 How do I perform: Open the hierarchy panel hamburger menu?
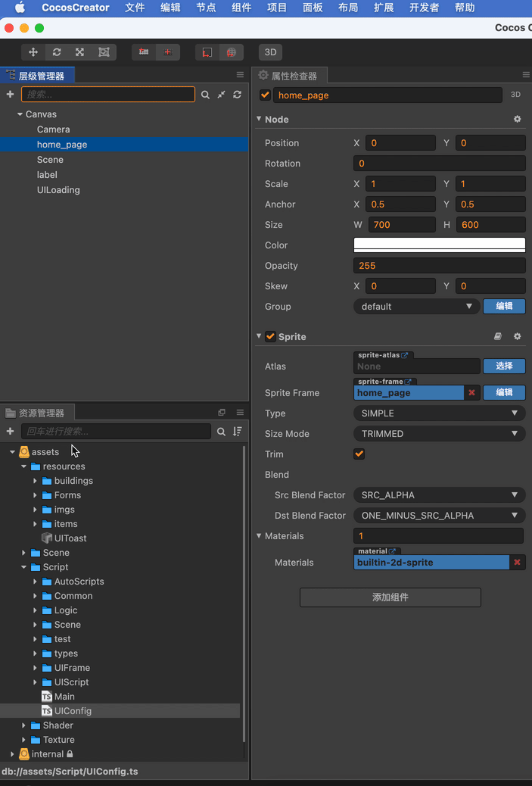tap(240, 75)
